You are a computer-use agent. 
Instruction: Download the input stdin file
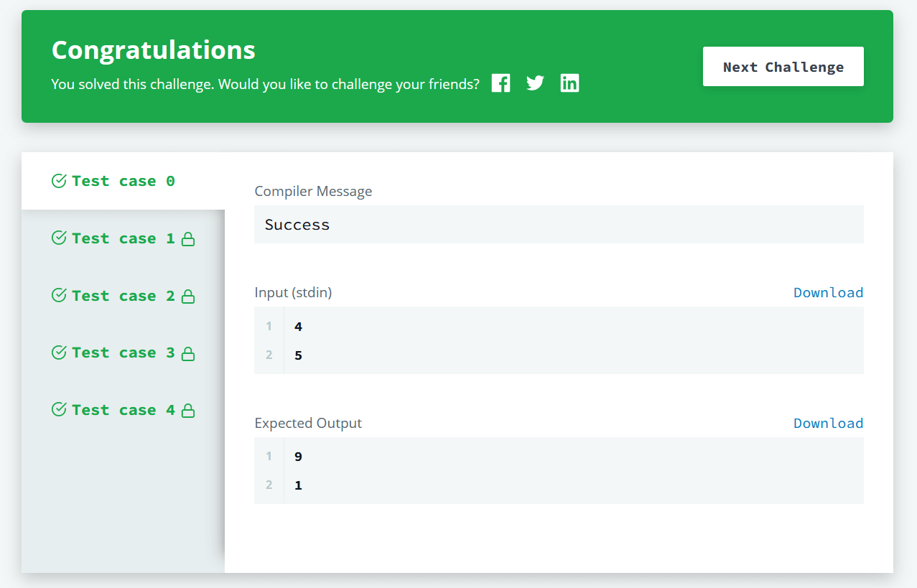(828, 292)
